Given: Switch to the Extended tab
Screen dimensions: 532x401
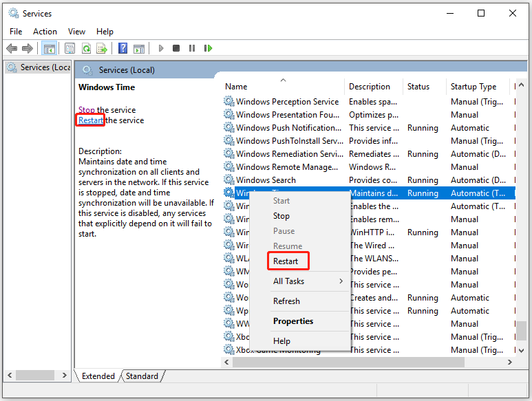Looking at the screenshot, I should (98, 376).
